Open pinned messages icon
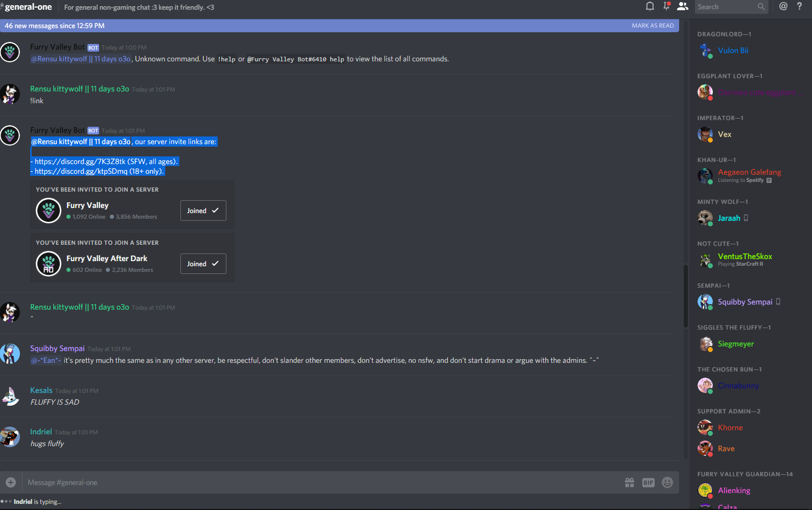 click(666, 6)
